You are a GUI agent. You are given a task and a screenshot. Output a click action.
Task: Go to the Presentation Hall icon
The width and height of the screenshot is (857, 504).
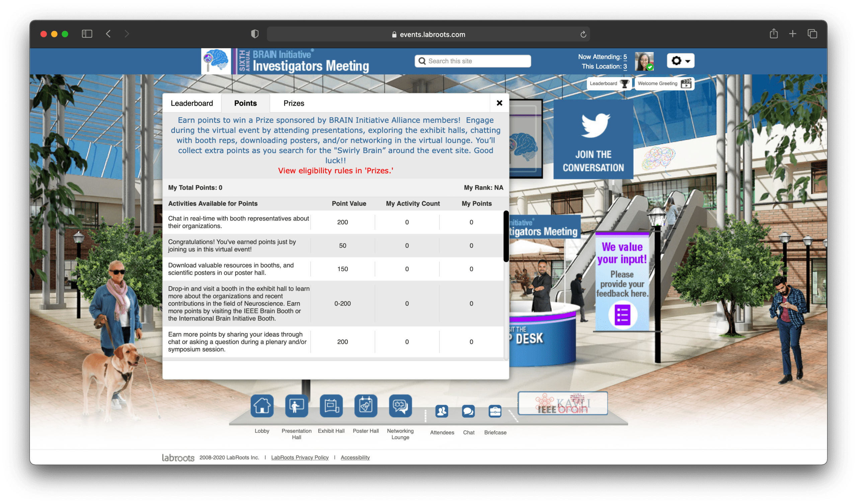tap(297, 405)
